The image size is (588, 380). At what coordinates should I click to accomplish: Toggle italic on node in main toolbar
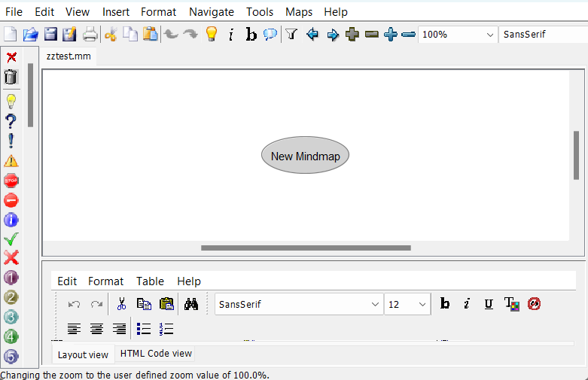[231, 35]
